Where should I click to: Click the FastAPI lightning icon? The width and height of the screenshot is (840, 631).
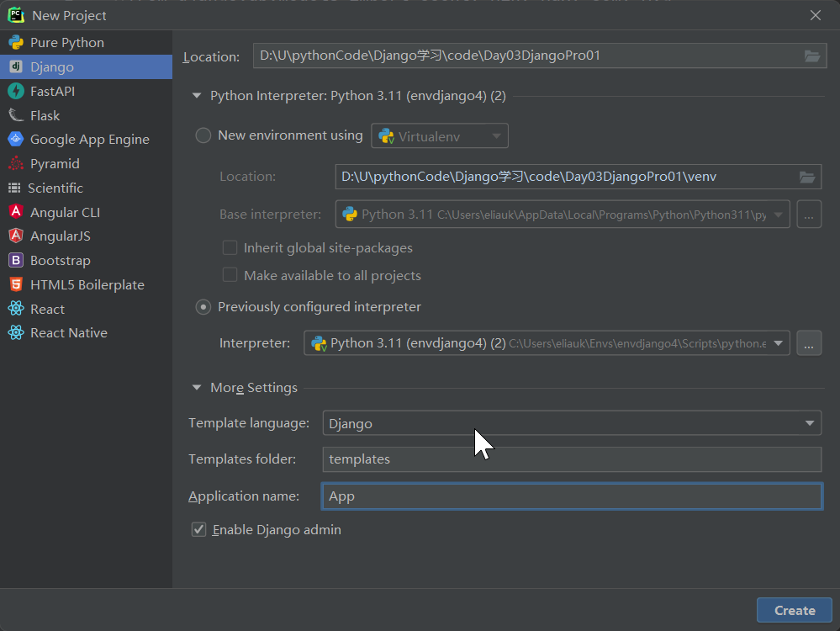pyautogui.click(x=16, y=91)
